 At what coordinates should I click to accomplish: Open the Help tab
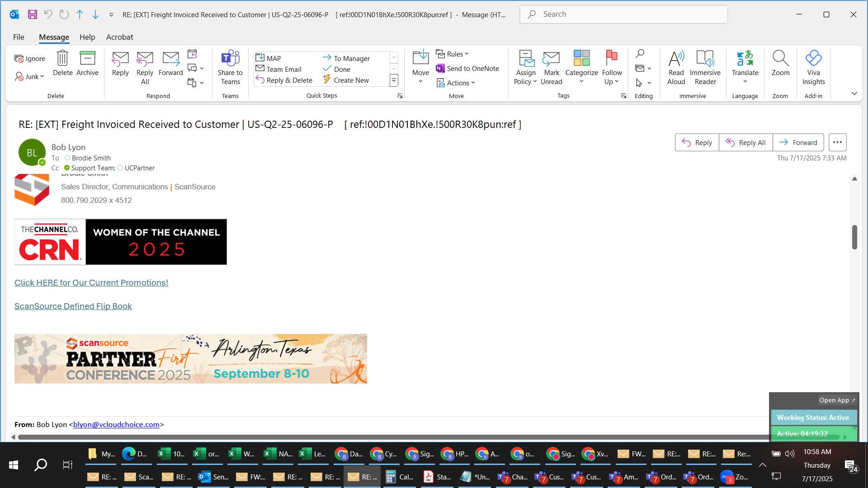pos(87,37)
